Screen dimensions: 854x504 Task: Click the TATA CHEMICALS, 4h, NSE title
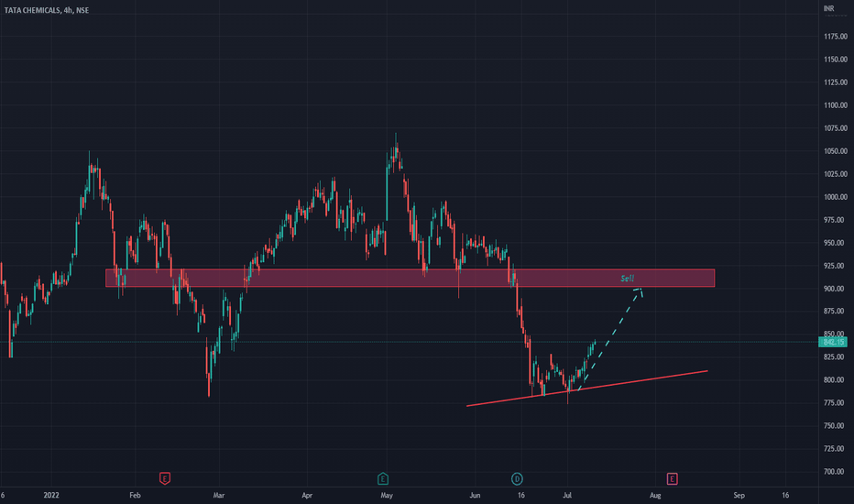(47, 10)
